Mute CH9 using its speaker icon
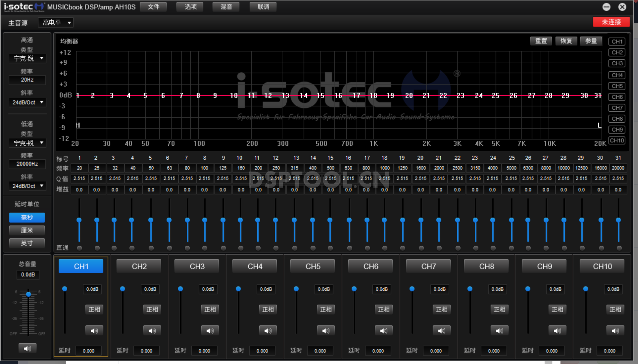 557,330
